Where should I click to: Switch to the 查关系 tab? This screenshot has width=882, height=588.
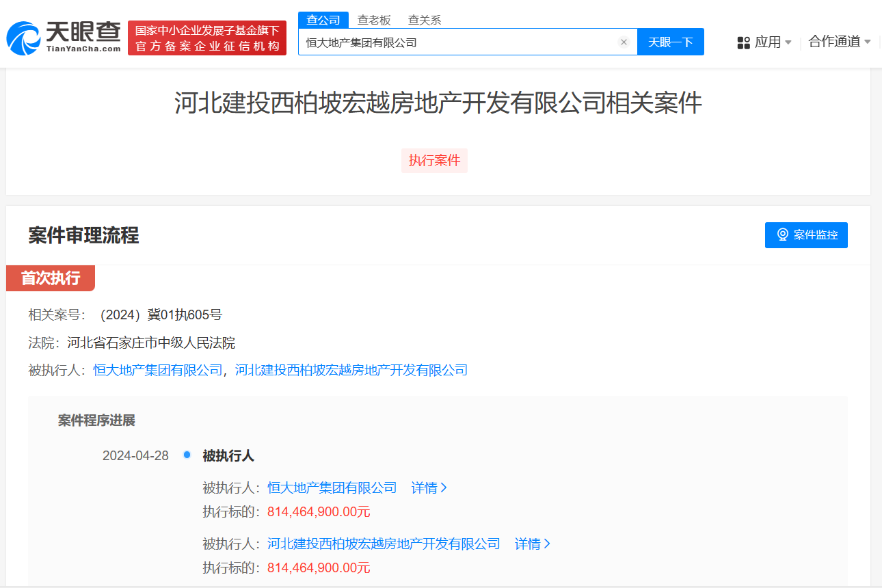(425, 20)
